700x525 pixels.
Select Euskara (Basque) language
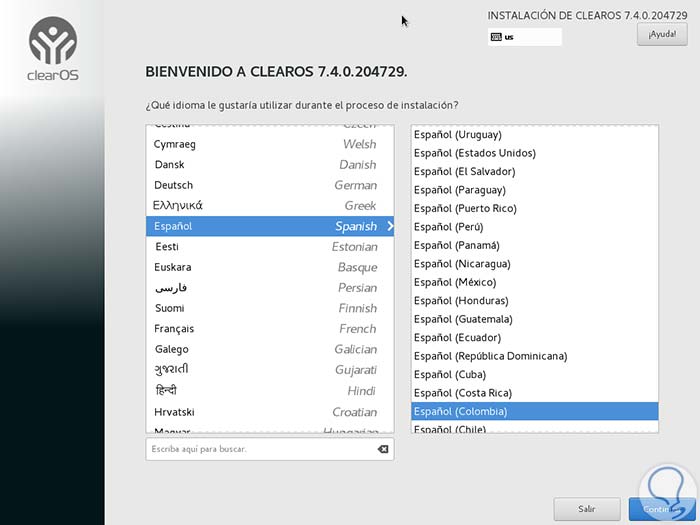tap(270, 267)
